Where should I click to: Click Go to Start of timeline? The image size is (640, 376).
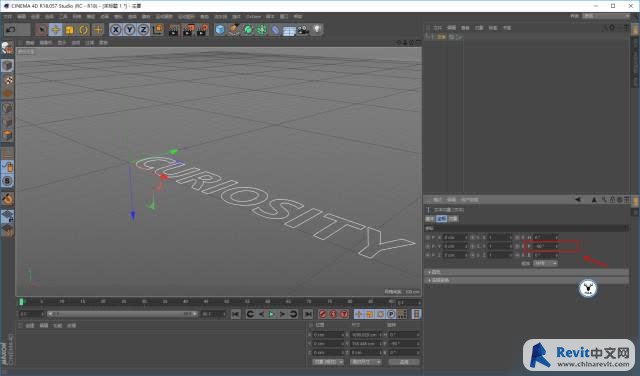[236, 314]
